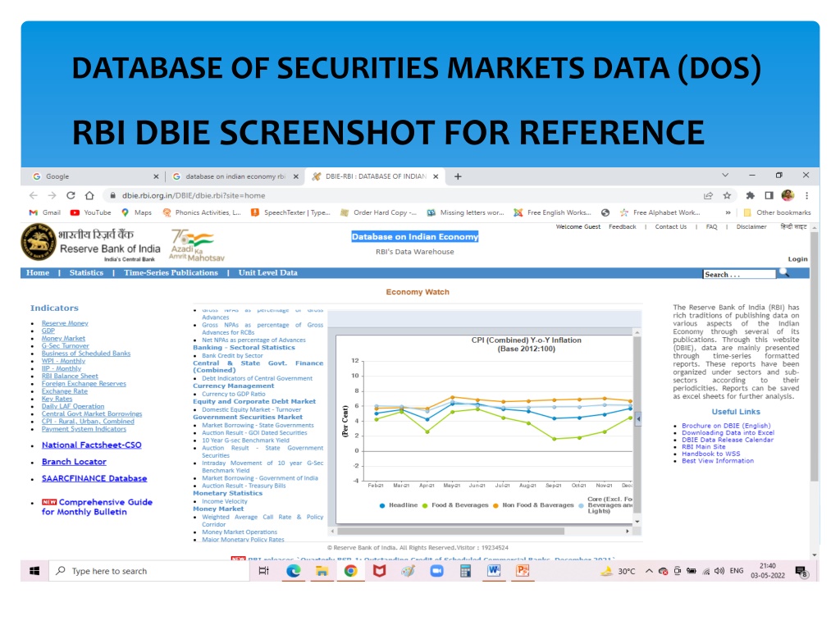Image resolution: width=840 pixels, height=630 pixels.
Task: Open the Home menu on DBIE
Action: (x=38, y=272)
